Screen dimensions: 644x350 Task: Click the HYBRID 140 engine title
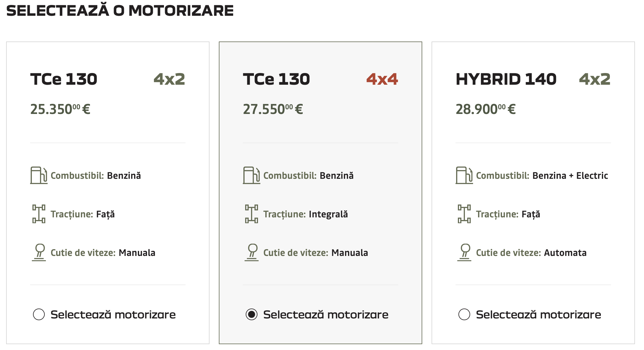click(506, 79)
